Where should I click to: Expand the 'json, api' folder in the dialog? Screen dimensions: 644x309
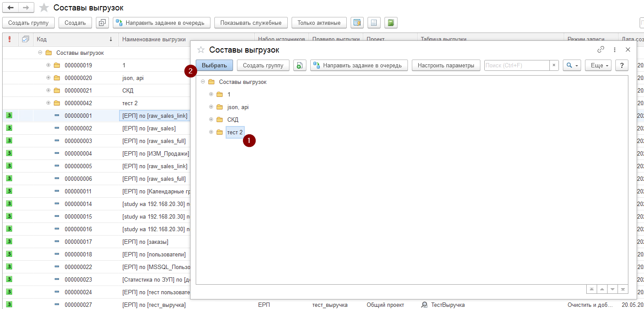(x=211, y=107)
